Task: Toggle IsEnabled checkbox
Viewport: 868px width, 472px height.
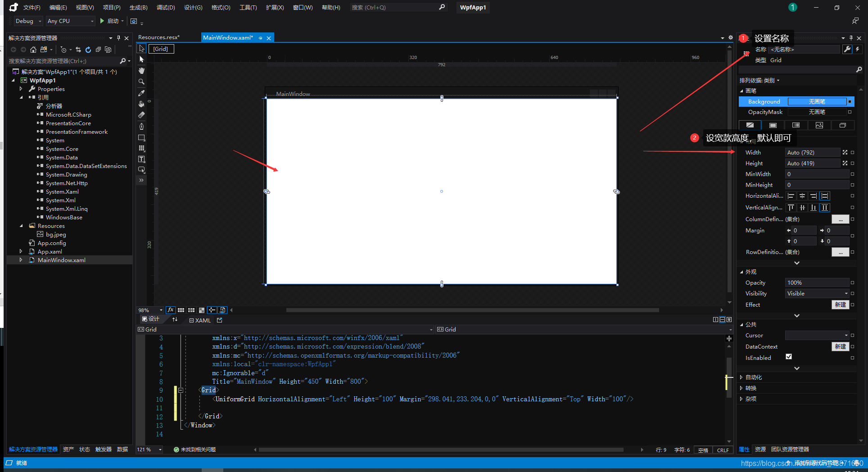Action: [x=789, y=357]
